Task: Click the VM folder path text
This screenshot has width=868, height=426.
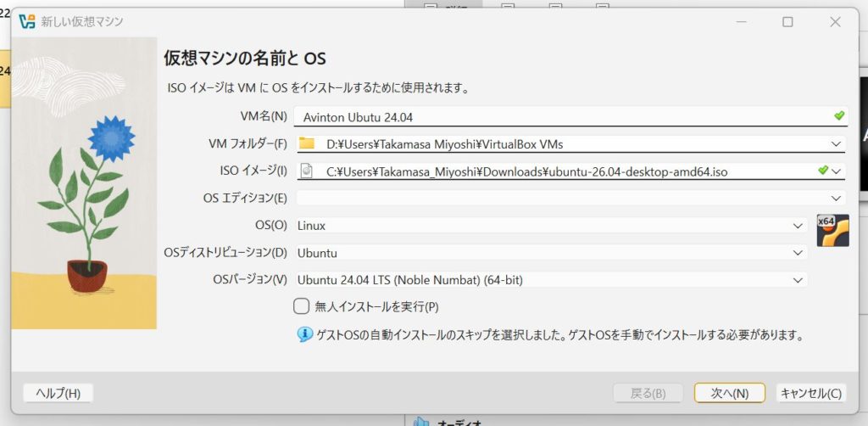Action: click(444, 144)
